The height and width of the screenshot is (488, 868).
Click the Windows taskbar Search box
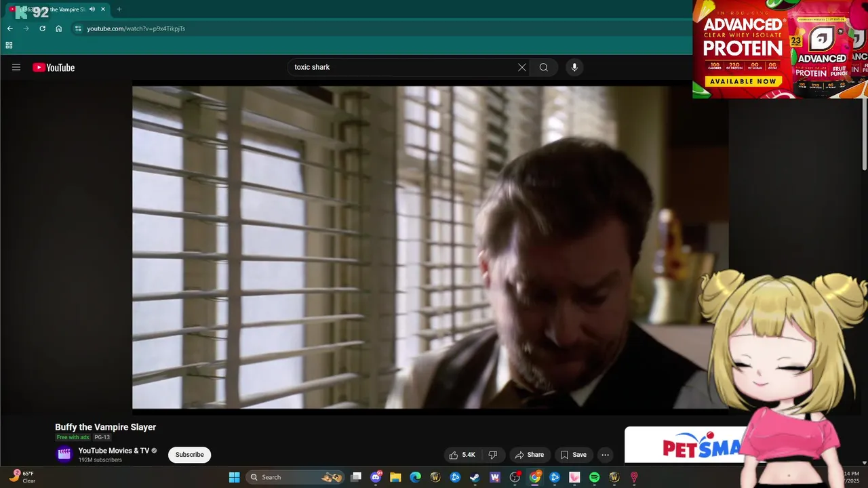point(295,477)
